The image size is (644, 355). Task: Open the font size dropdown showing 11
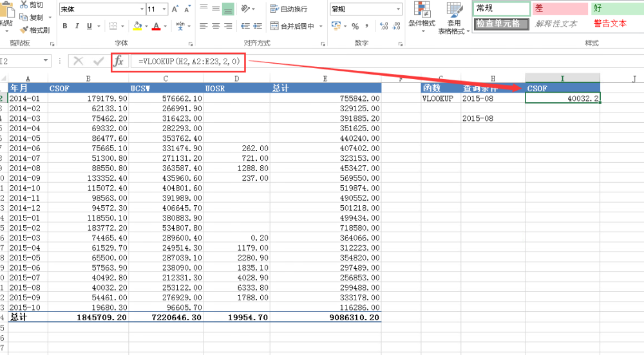164,9
